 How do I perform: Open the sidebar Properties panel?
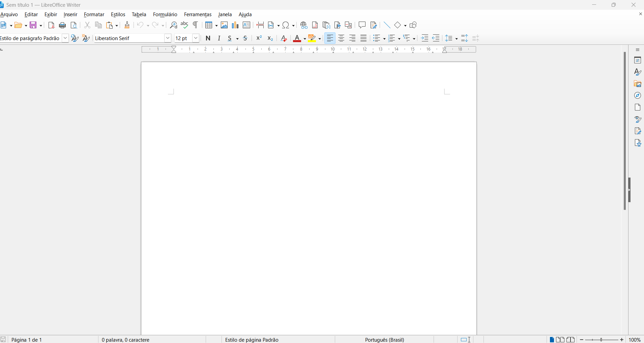pyautogui.click(x=638, y=60)
